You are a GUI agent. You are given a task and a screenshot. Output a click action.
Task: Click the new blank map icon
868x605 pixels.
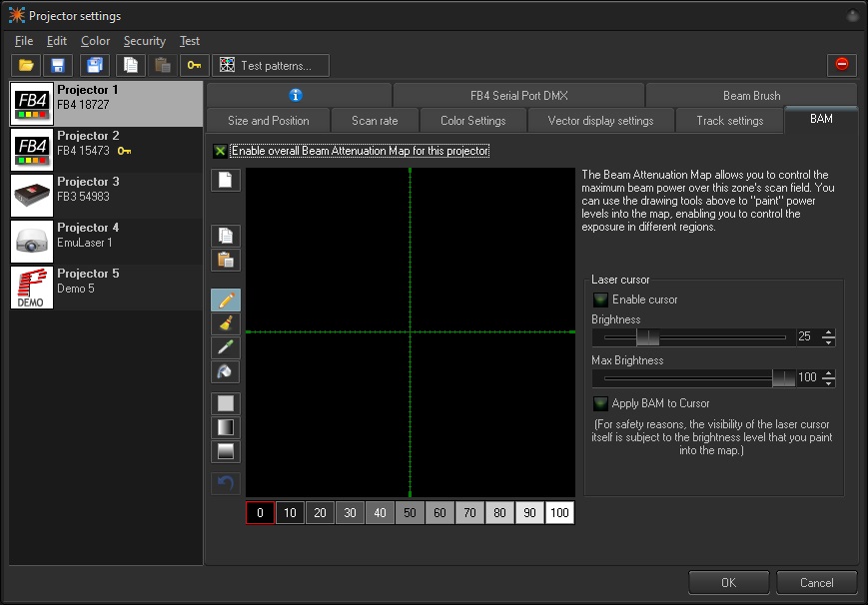click(226, 180)
